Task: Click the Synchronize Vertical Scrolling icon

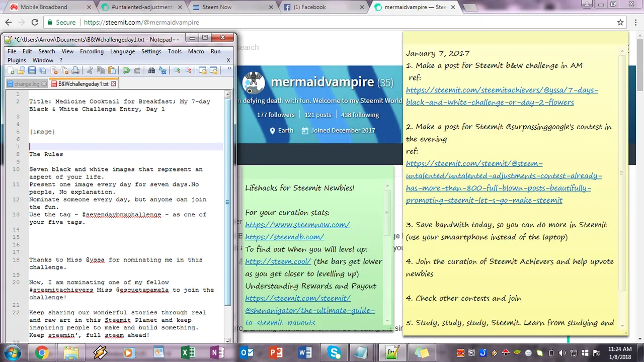Action: tap(202, 71)
